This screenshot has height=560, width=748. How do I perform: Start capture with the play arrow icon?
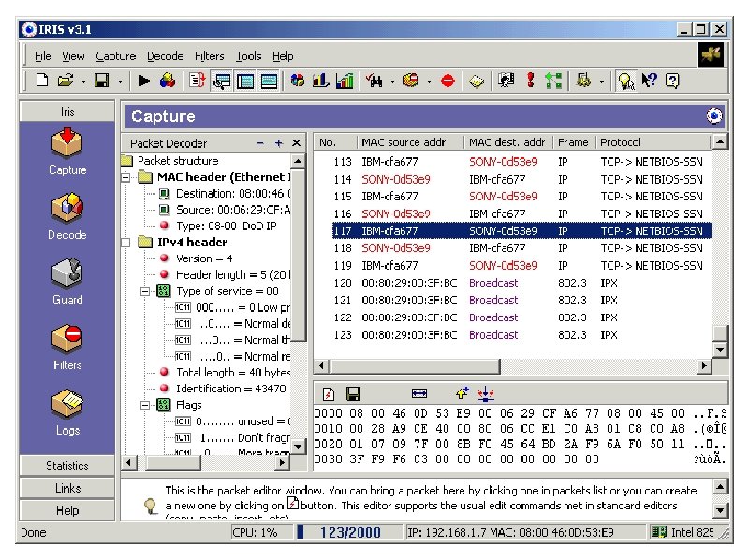[x=144, y=81]
